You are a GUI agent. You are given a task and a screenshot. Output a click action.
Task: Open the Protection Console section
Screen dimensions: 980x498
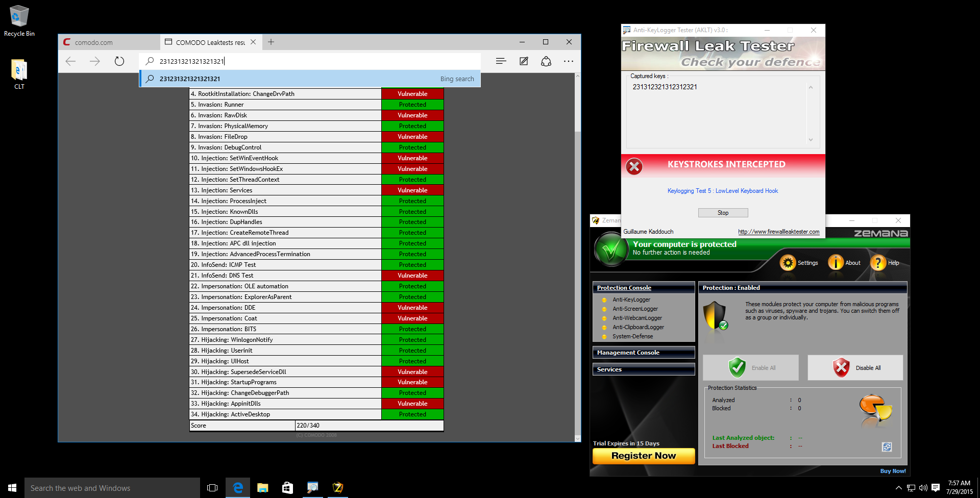(644, 288)
